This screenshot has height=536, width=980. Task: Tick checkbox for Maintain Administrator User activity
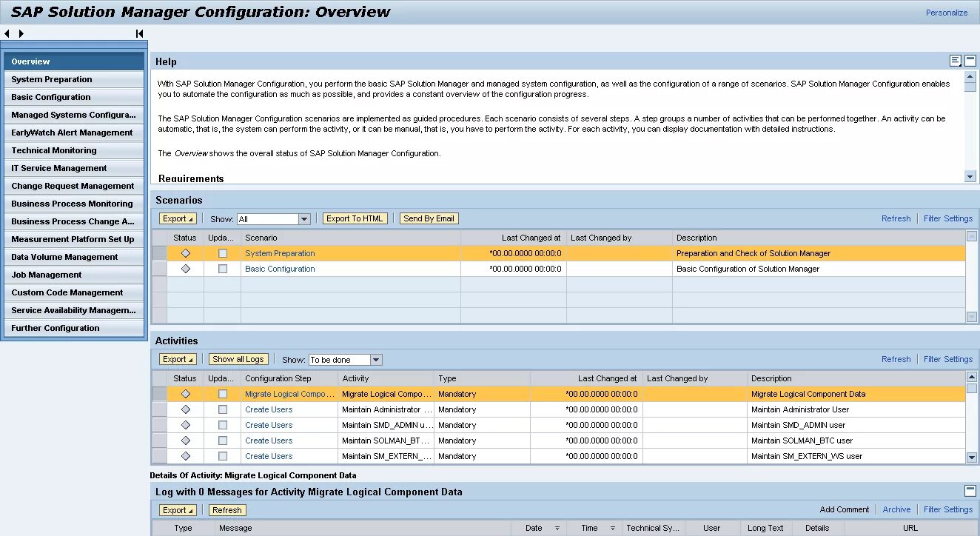223,409
